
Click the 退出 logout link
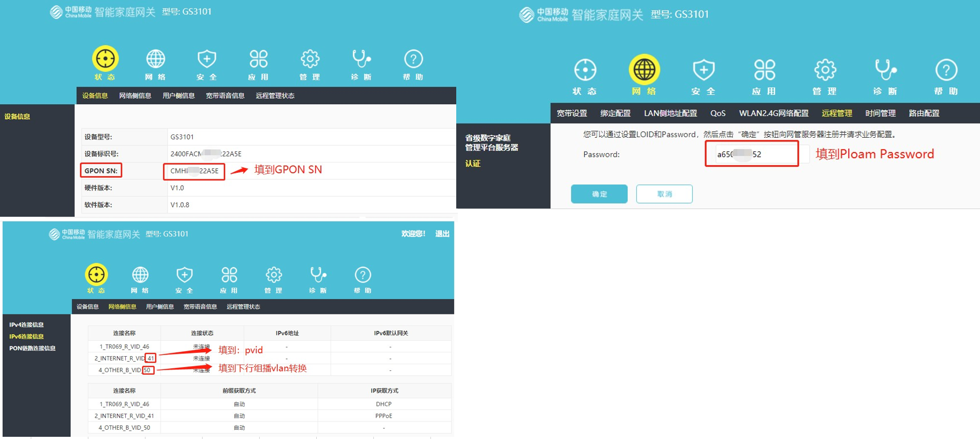(x=442, y=234)
